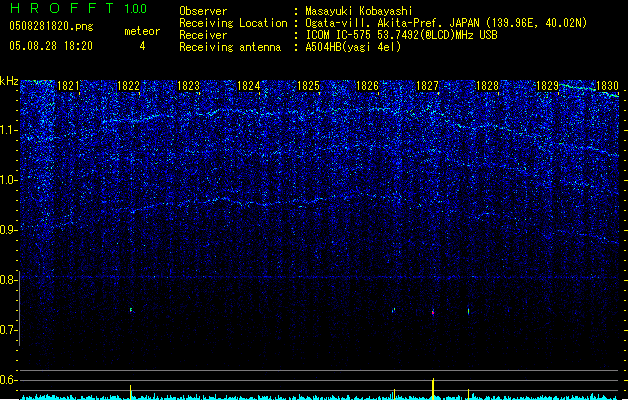Click the 1821 time marker

click(x=69, y=86)
